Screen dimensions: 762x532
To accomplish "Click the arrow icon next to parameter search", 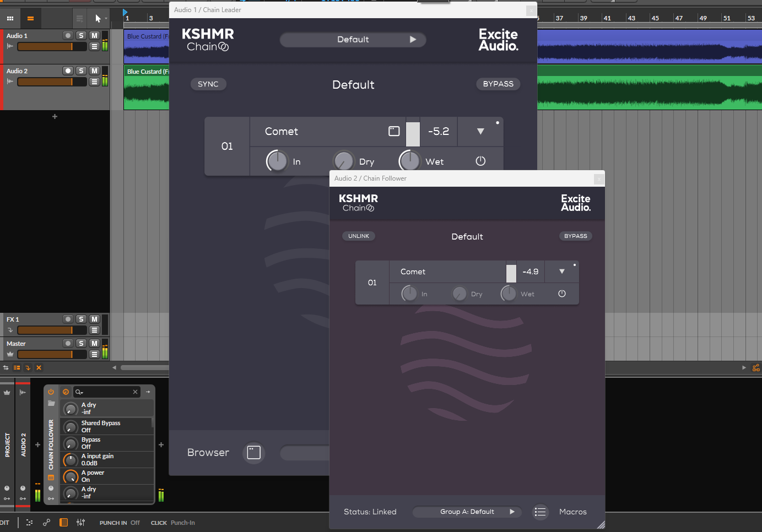I will click(x=148, y=392).
